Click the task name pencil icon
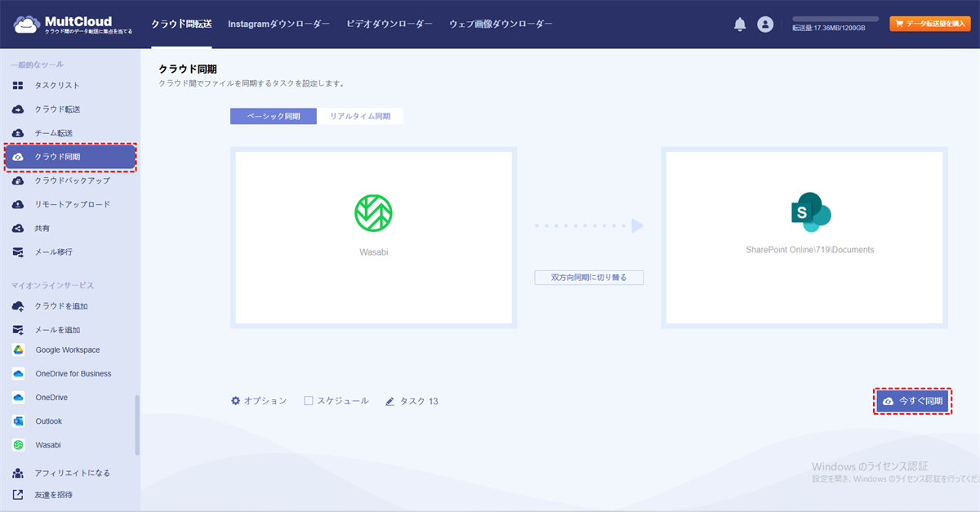The height and width of the screenshot is (512, 980). [390, 402]
